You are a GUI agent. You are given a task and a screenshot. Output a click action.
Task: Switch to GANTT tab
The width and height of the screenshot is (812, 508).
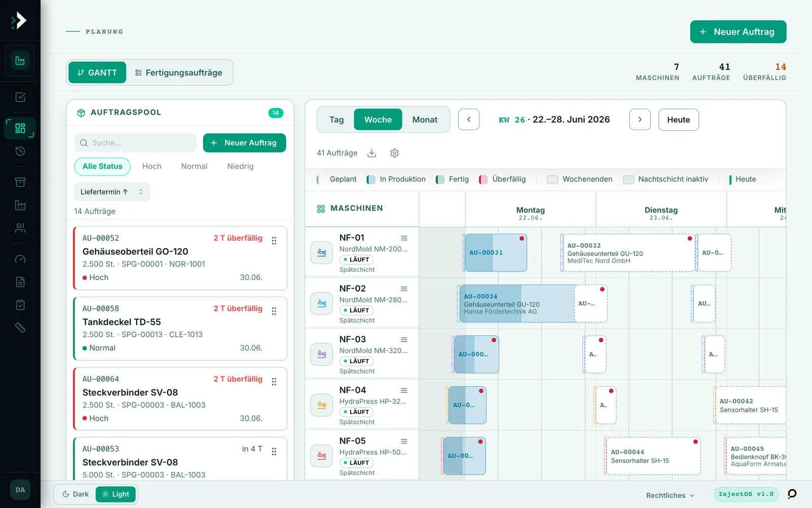click(x=97, y=73)
